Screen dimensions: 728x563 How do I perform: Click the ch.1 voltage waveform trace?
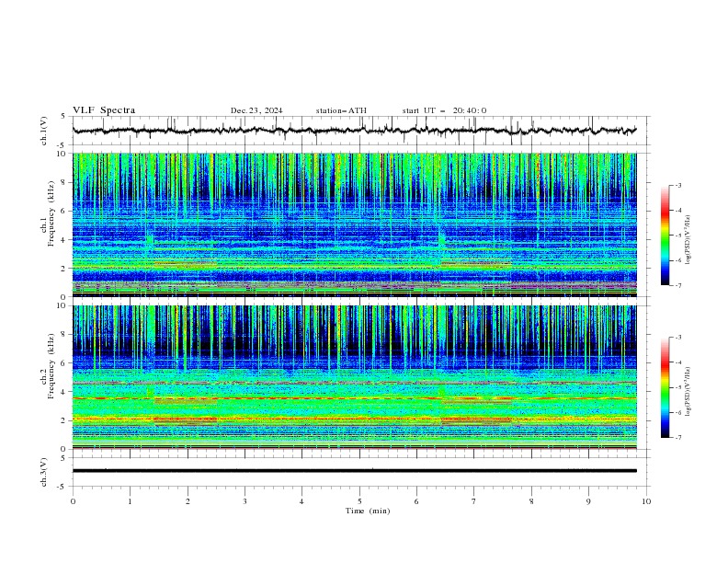coord(354,131)
